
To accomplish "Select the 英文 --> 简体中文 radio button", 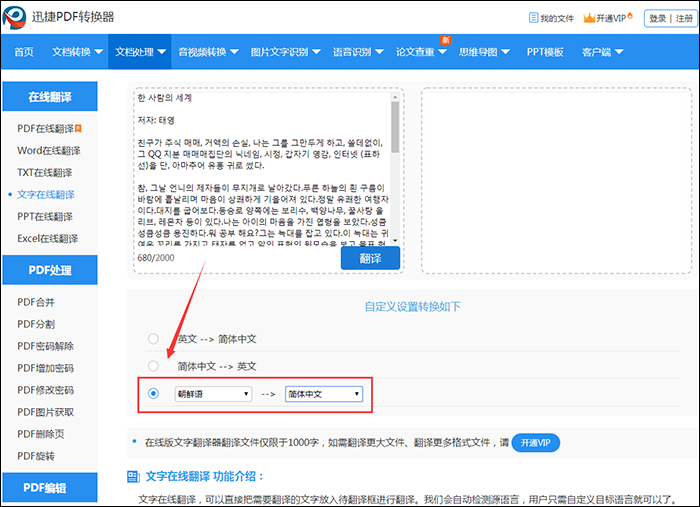I will click(153, 339).
